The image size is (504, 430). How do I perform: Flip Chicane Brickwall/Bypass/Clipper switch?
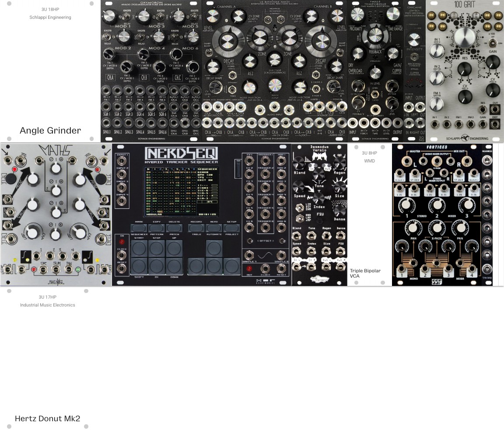pyautogui.click(x=414, y=57)
